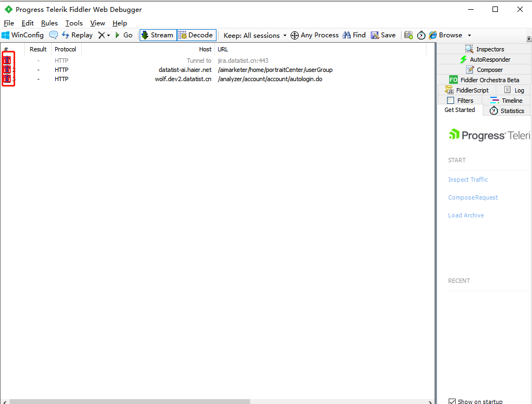Click the wolf.dev2.datatist.cn host cell
Viewport: 532px width, 404px height.
tap(183, 78)
